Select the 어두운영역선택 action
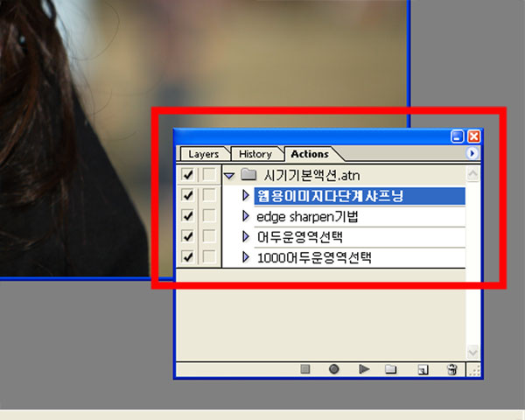The width and height of the screenshot is (525, 420). pyautogui.click(x=360, y=237)
